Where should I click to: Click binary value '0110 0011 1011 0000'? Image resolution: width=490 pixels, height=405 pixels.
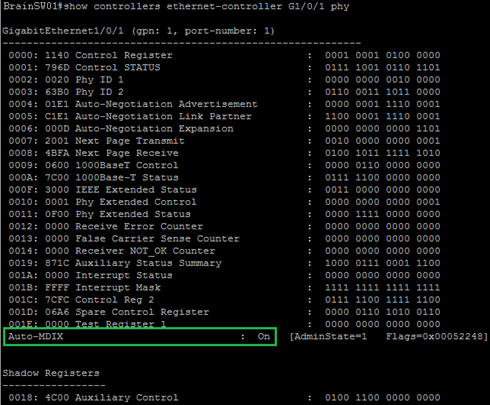point(383,92)
